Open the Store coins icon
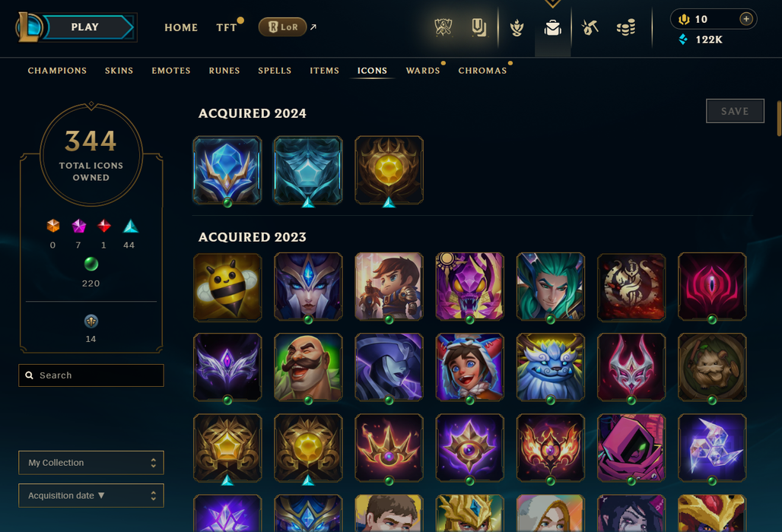 [626, 27]
